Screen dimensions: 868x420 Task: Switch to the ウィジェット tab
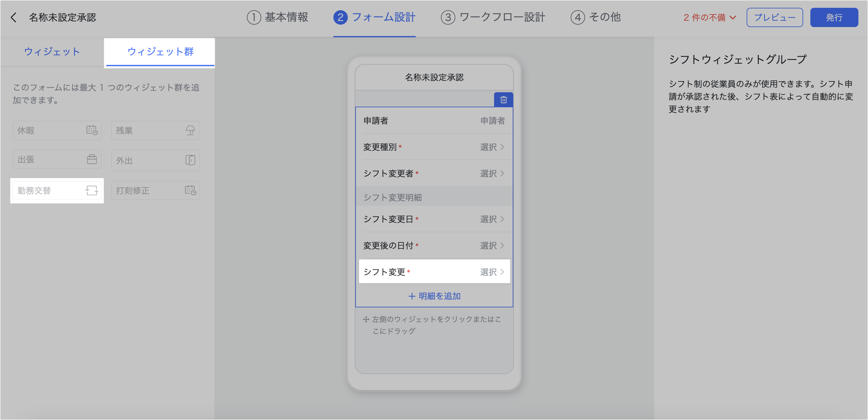pos(52,52)
